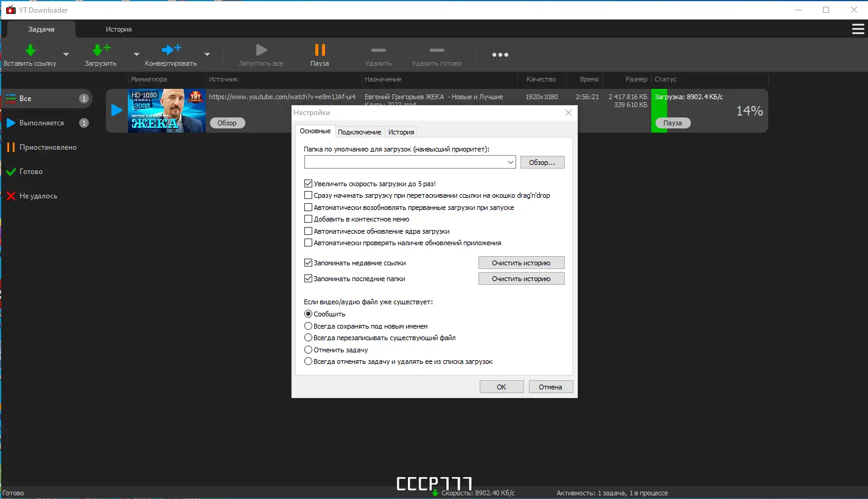Click Очистить историю next to недавние ссылки

[x=521, y=263]
